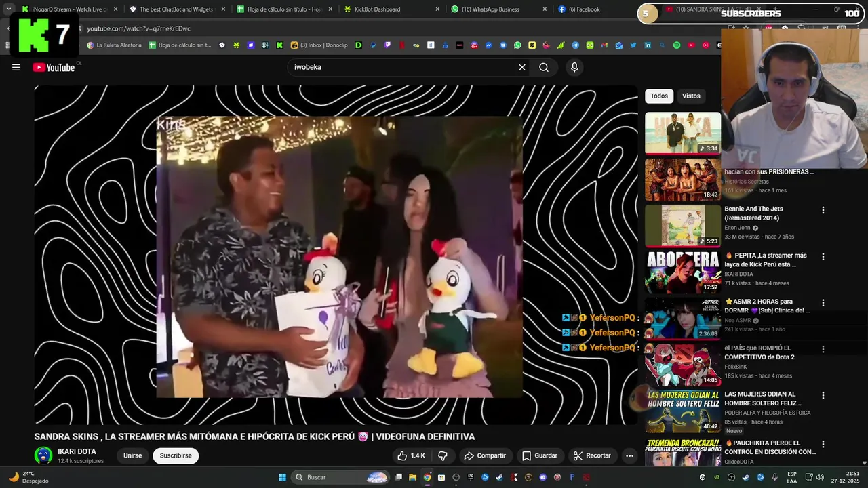Open the volume speaker tray icon
Image resolution: width=868 pixels, height=488 pixels.
pos(821,477)
